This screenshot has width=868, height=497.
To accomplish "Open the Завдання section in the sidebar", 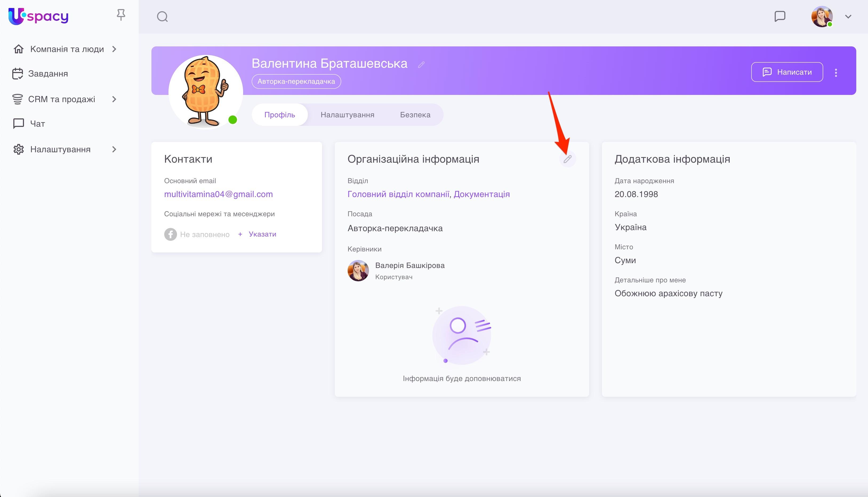I will [x=48, y=73].
